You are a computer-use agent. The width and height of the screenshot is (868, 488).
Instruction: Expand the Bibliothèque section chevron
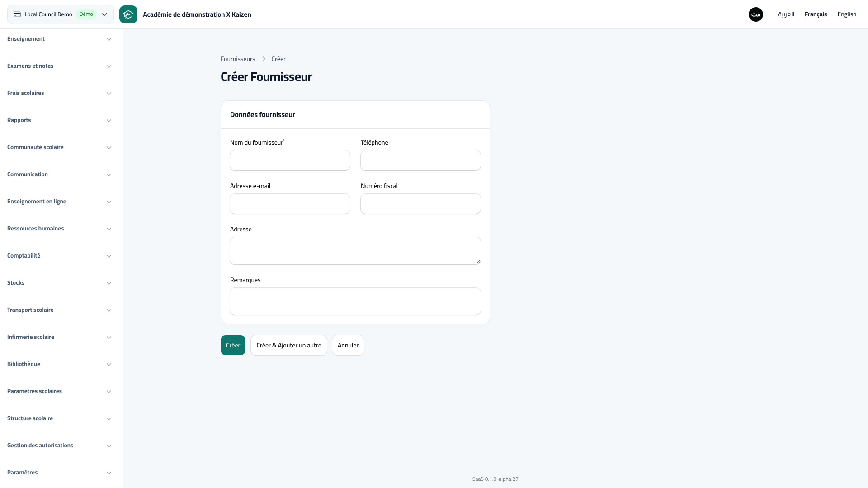coord(109,364)
